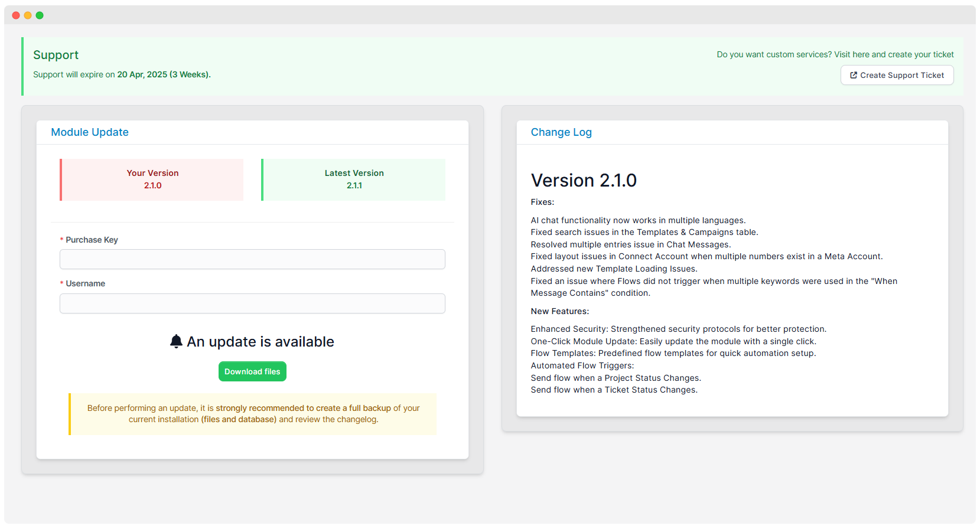Click the Purchase Key label
The width and height of the screenshot is (980, 529).
pyautogui.click(x=92, y=240)
